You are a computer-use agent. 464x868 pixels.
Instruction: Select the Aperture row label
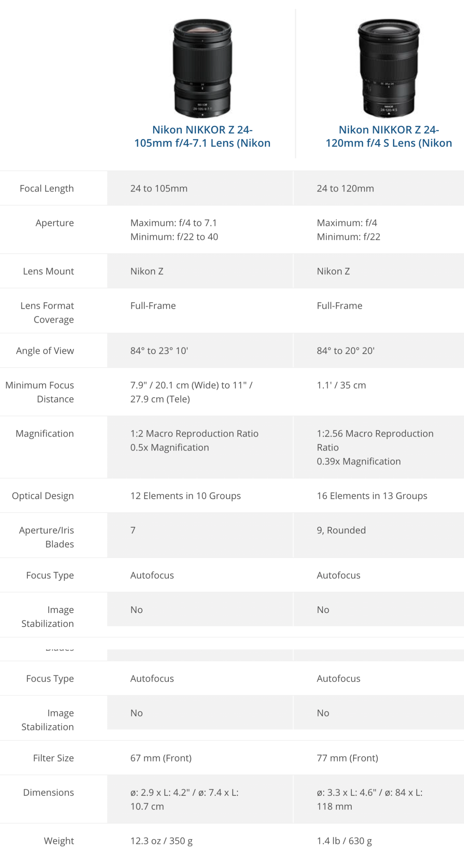(55, 223)
